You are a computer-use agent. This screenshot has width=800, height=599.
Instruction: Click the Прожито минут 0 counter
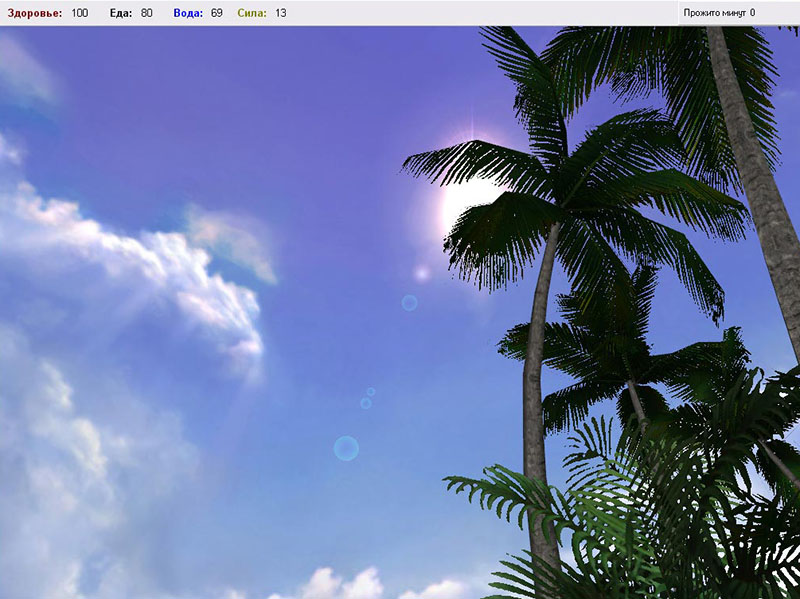[719, 13]
